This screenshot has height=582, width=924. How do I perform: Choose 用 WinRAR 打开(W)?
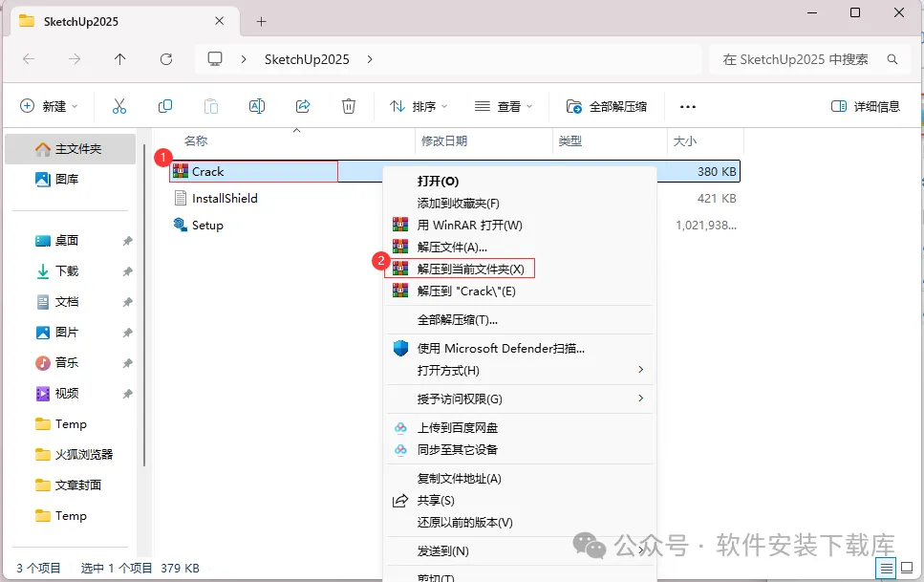(x=520, y=225)
